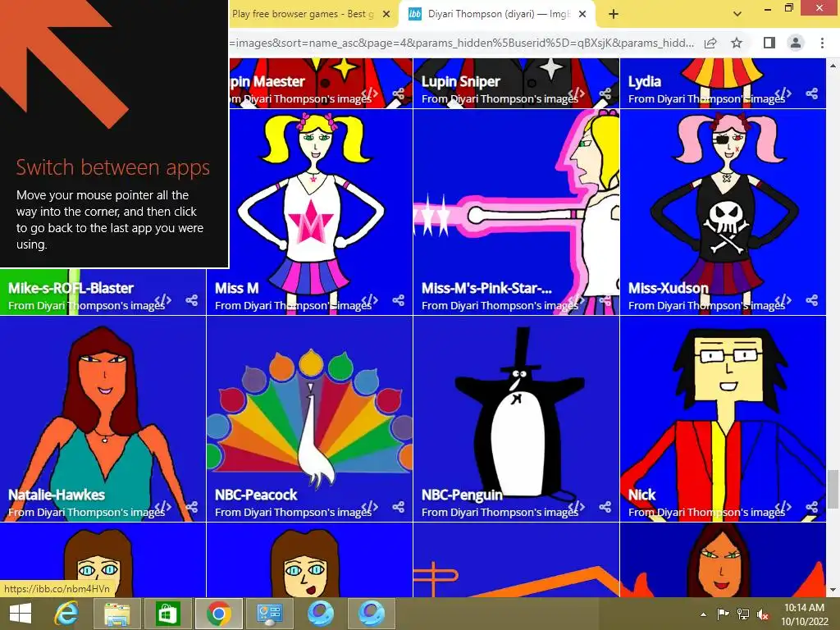Click embed code icon on Miss-Xudson card

[783, 300]
